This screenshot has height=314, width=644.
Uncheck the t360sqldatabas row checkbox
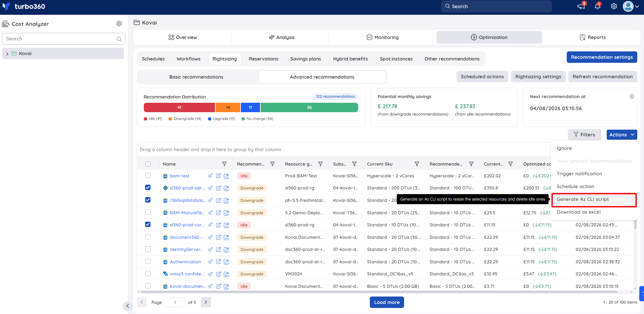point(148,200)
